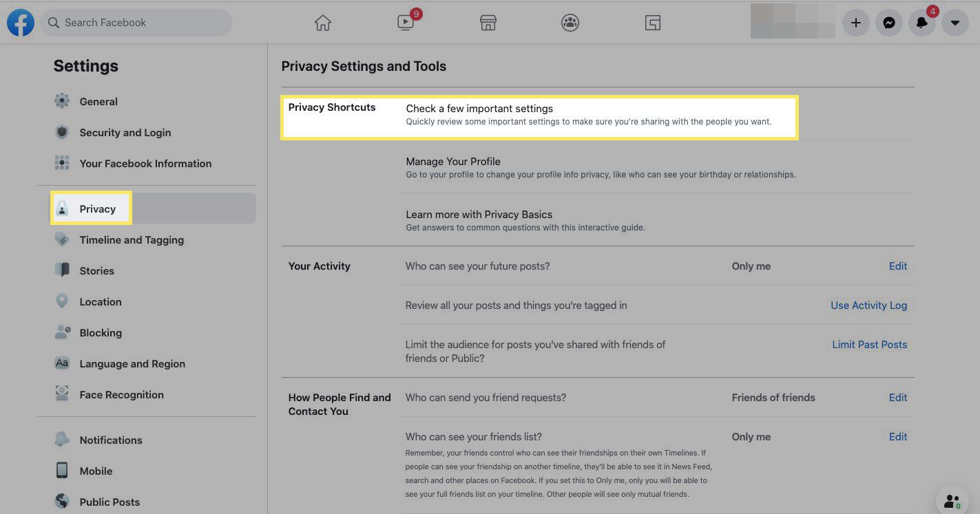Click the Stories book icon
Image resolution: width=980 pixels, height=514 pixels.
click(x=62, y=270)
